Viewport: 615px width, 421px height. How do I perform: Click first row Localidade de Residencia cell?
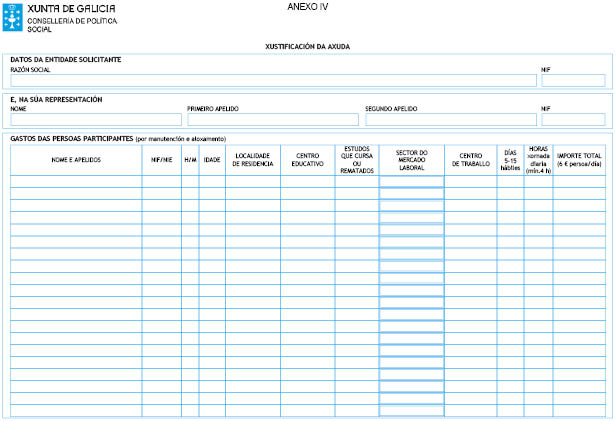point(252,182)
